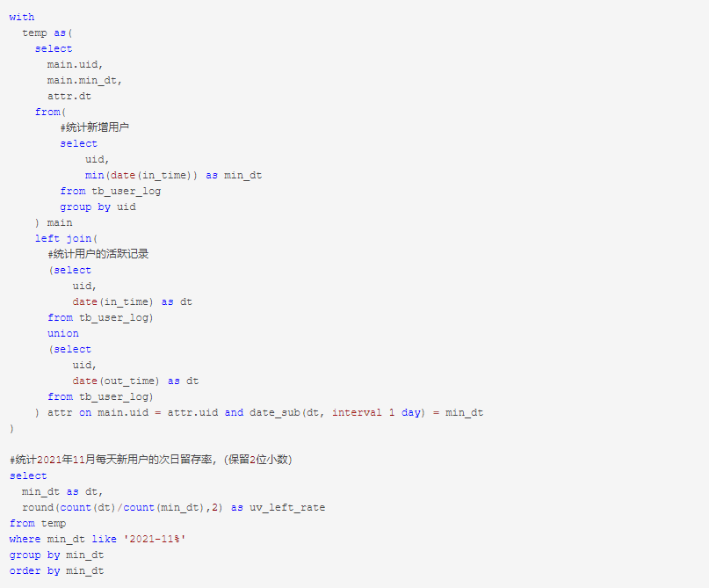
Task: Select the "attr.dt" column line
Action: tap(69, 96)
